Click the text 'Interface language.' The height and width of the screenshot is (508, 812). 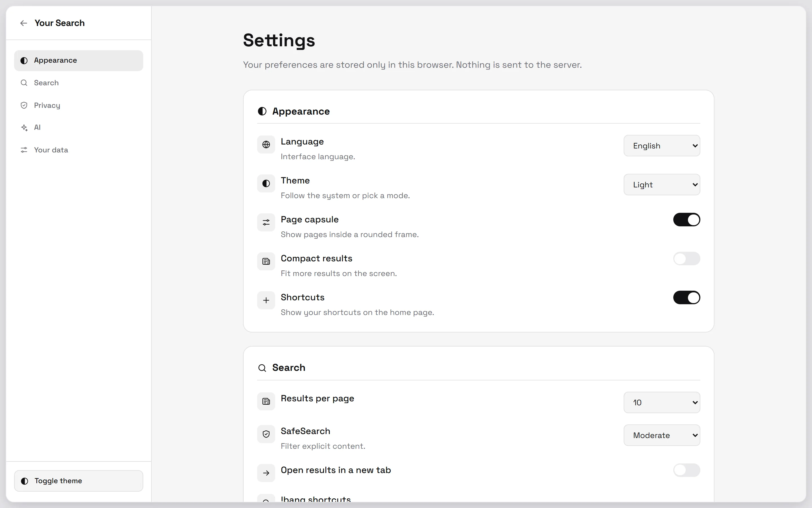[x=318, y=157]
